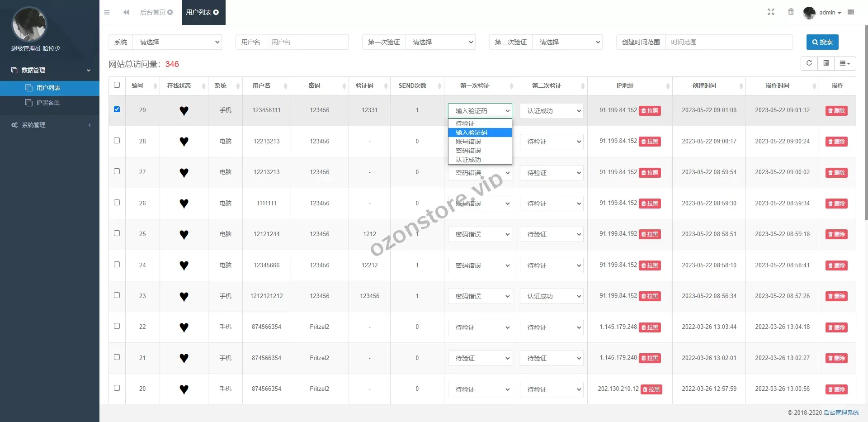868x422 pixels.
Task: Open the 第二次验证 dropdown for row 23
Action: coord(552,296)
